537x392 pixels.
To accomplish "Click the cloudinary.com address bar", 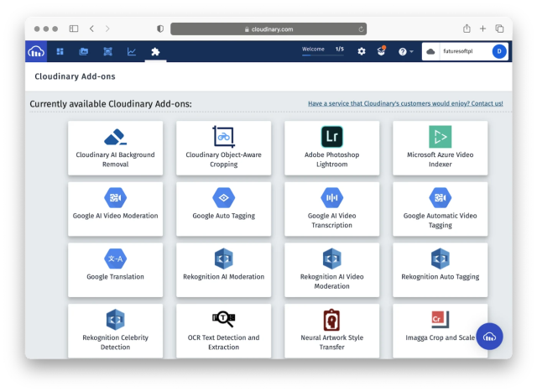I will [268, 29].
